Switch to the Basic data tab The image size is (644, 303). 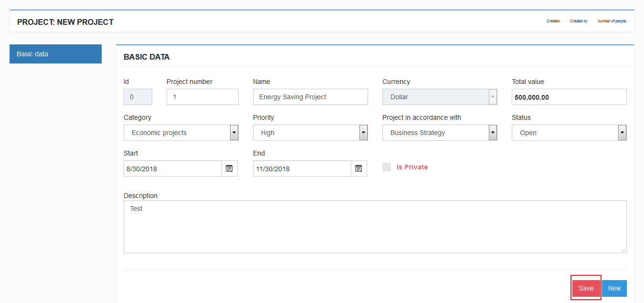(55, 54)
